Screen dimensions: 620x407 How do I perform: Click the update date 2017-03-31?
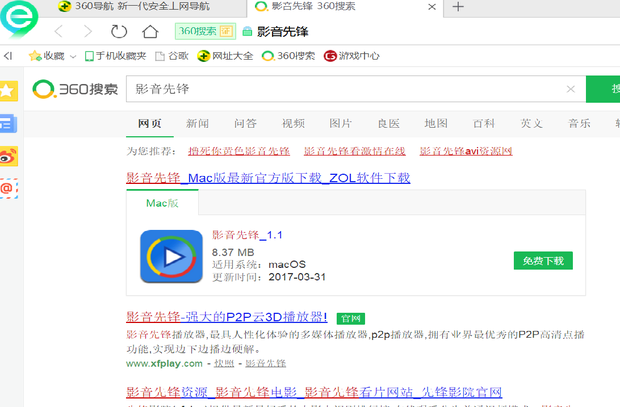[x=297, y=277]
